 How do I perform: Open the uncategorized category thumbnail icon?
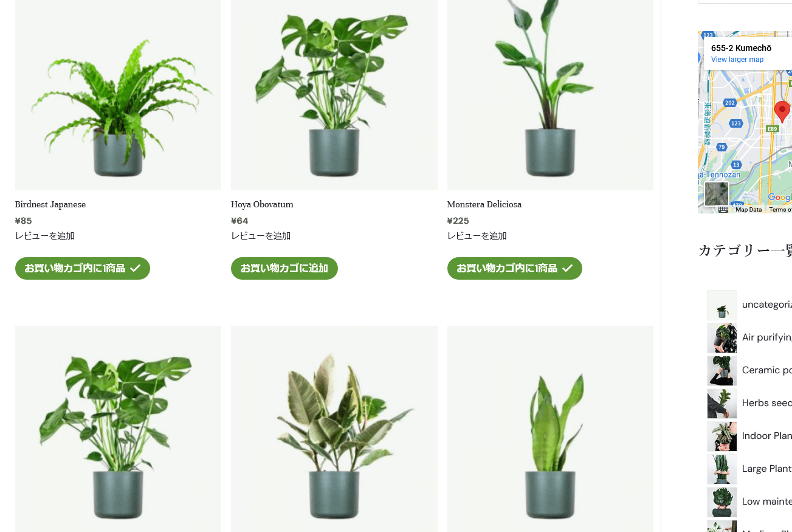pyautogui.click(x=722, y=305)
